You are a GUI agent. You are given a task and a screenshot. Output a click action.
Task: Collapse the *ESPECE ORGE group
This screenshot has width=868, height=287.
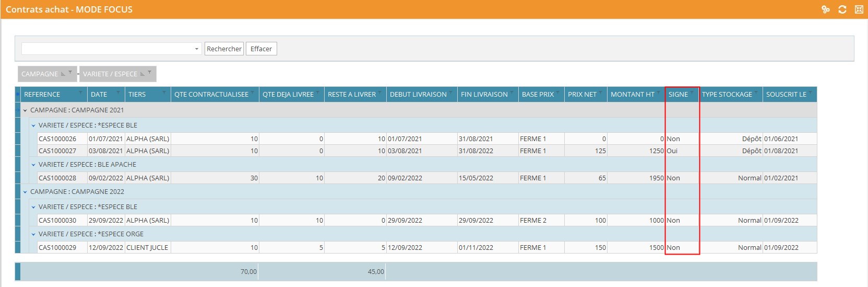pyautogui.click(x=33, y=234)
